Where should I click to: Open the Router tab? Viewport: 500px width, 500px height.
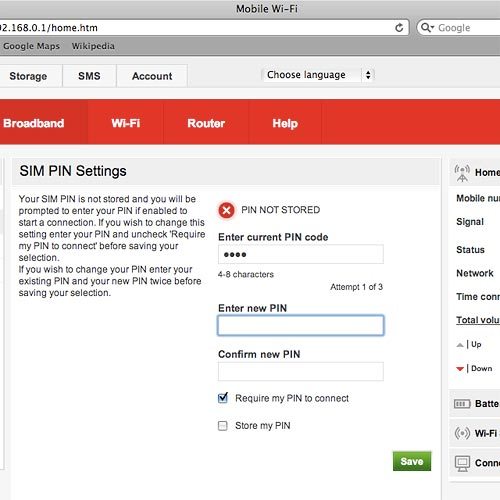coord(206,123)
